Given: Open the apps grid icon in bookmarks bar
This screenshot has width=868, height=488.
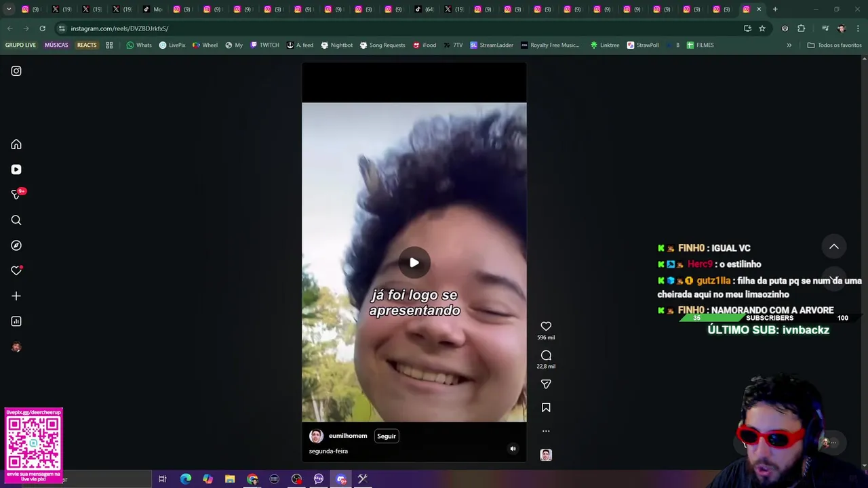Looking at the screenshot, I should [x=109, y=45].
